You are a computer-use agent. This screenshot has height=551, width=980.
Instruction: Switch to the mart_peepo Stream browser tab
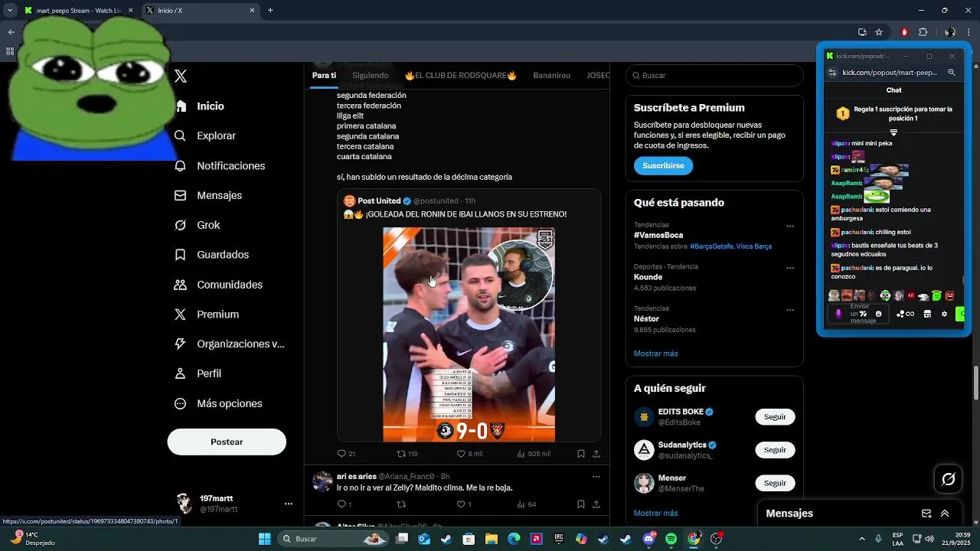79,11
